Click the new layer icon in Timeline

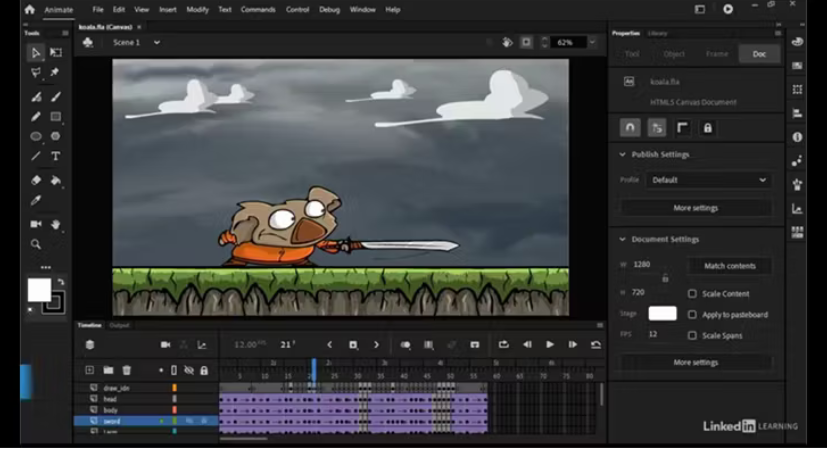(x=89, y=370)
